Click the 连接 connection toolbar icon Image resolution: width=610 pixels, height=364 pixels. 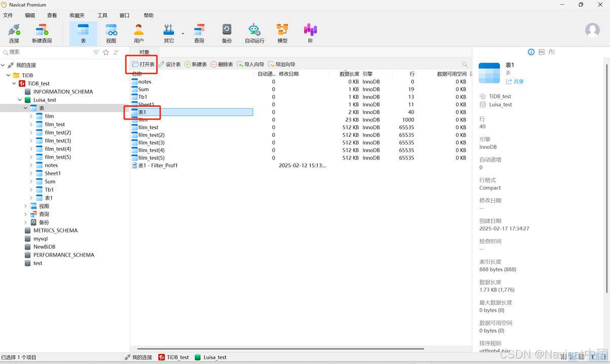tap(14, 33)
